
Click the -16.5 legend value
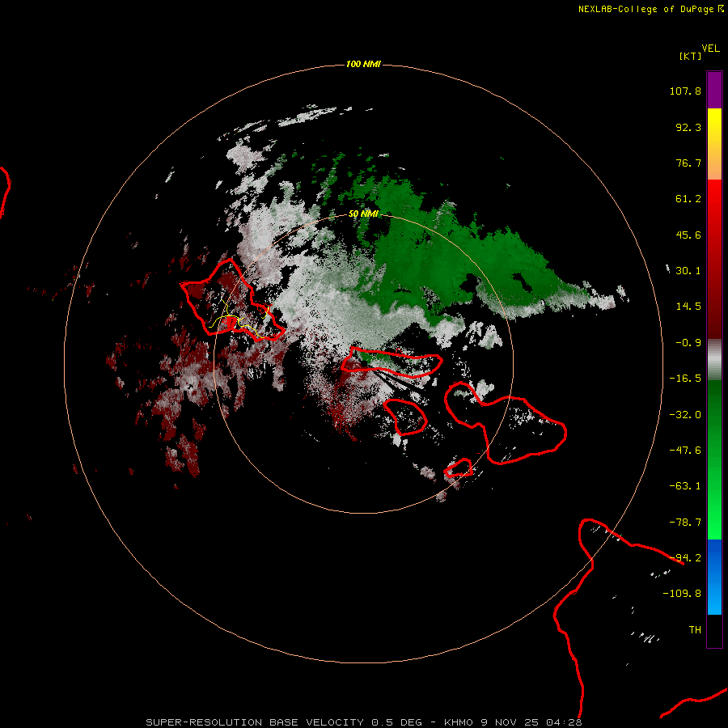click(x=685, y=379)
